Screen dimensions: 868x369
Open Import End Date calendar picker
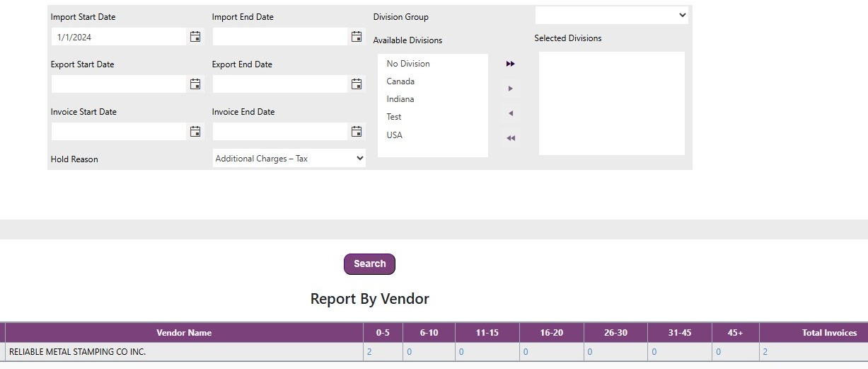pos(357,37)
